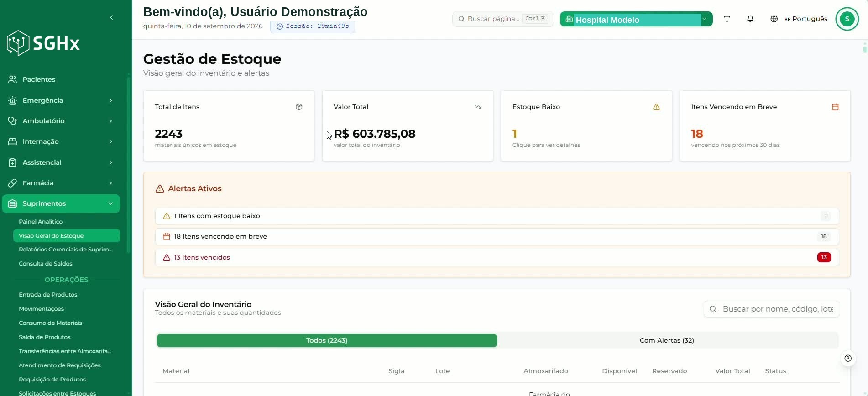Click the magnifier icon in Buscar página
This screenshot has width=868, height=396.
[x=461, y=19]
